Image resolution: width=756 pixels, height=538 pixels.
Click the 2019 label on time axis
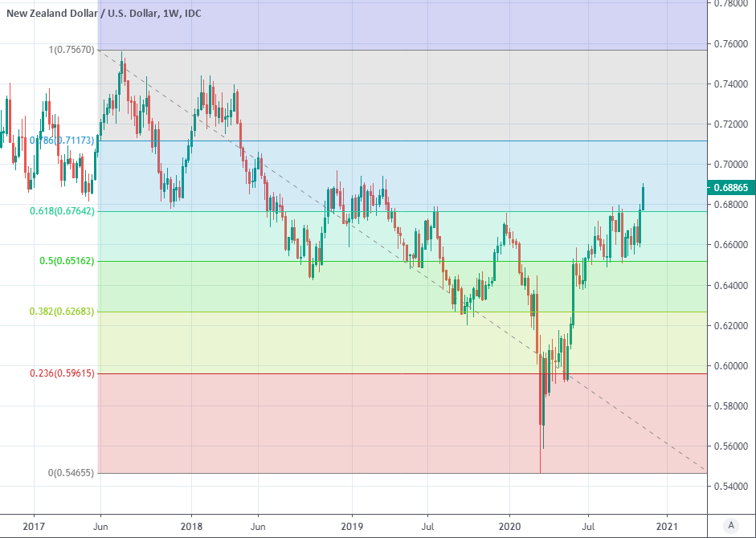[x=352, y=525]
